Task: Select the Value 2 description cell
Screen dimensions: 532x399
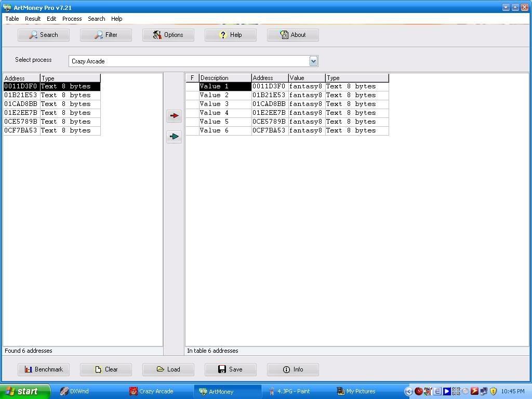Action: click(x=225, y=96)
